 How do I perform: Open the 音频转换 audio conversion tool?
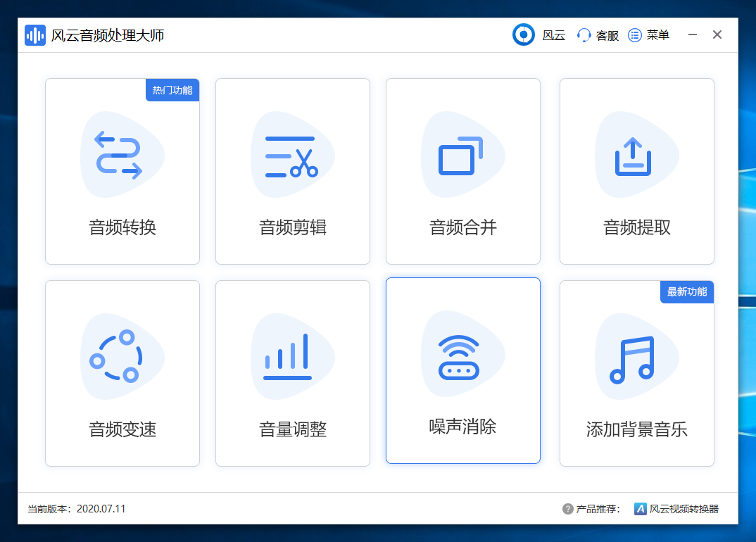[122, 171]
